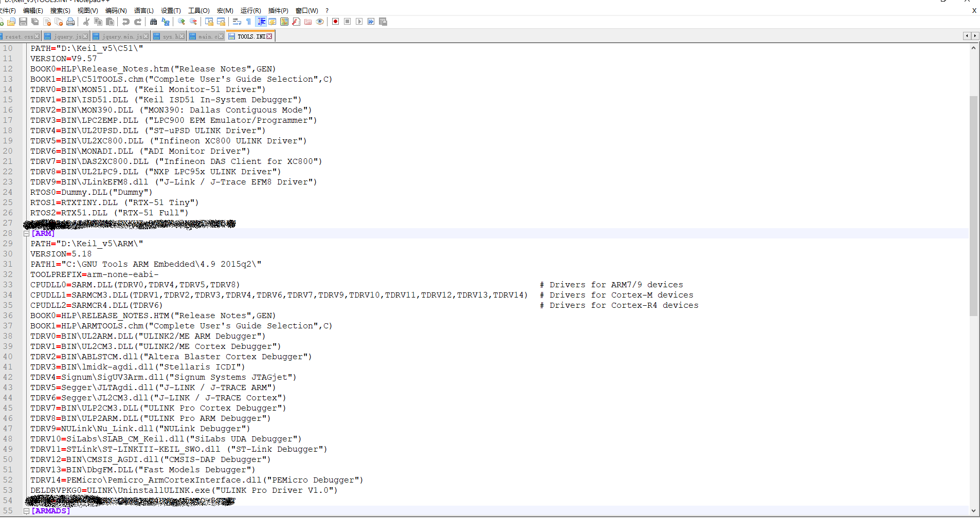
Task: Toggle the indent guide
Action: 261,22
